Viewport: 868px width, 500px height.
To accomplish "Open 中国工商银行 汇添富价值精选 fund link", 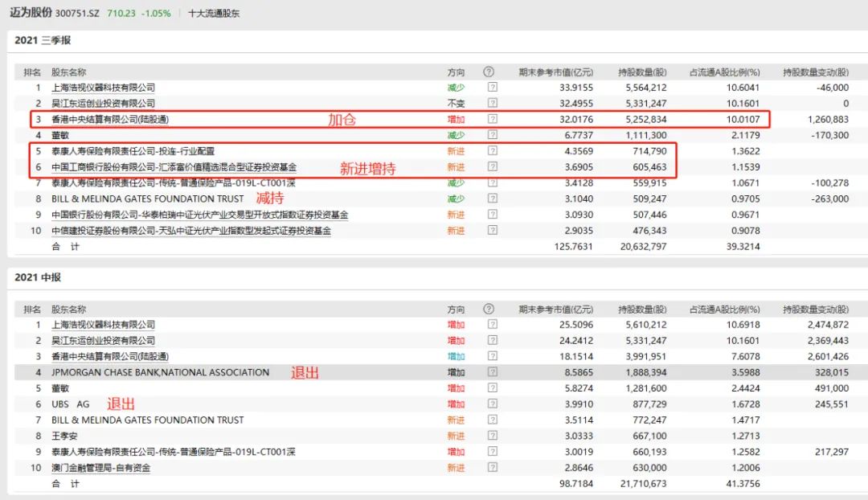I will pyautogui.click(x=174, y=167).
